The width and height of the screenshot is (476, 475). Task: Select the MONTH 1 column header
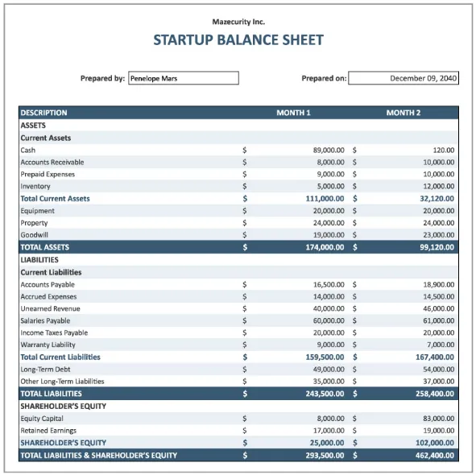(293, 113)
